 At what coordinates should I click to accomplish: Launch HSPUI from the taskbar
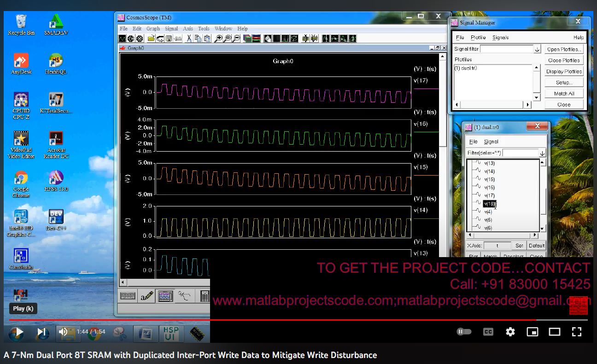click(x=171, y=334)
